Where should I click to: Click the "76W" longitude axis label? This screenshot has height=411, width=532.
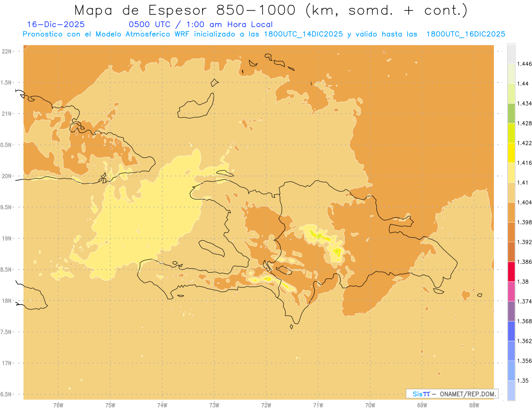pos(58,405)
